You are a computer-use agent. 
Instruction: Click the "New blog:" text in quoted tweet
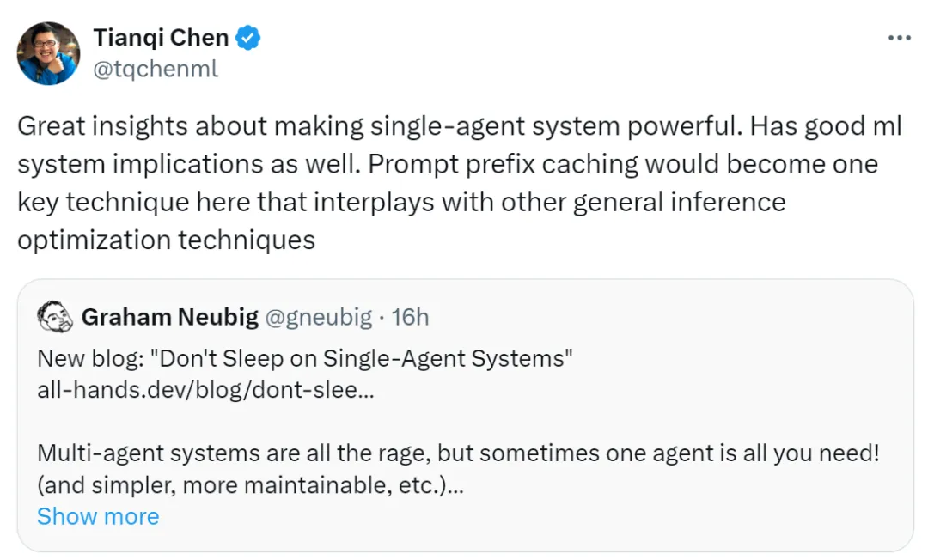click(x=90, y=359)
